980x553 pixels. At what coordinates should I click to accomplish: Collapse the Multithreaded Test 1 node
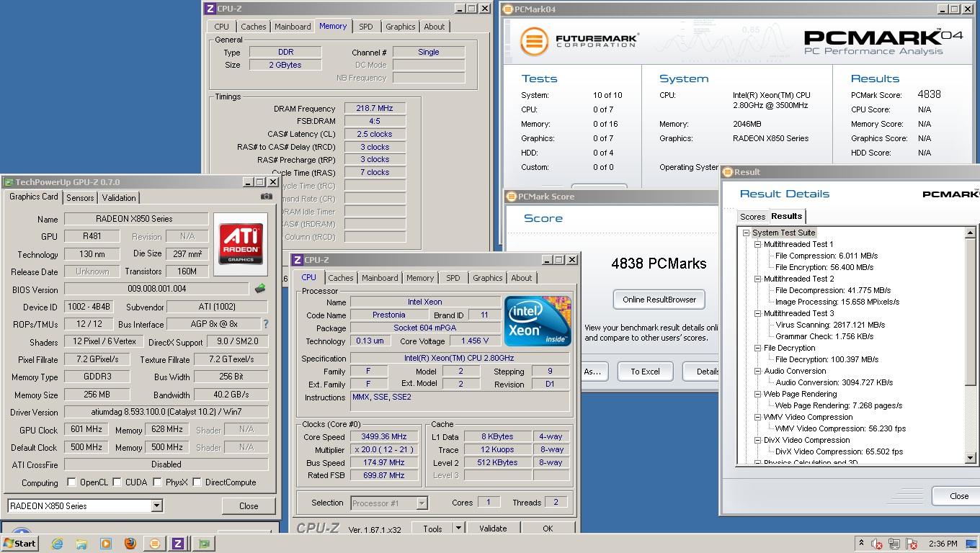point(757,244)
